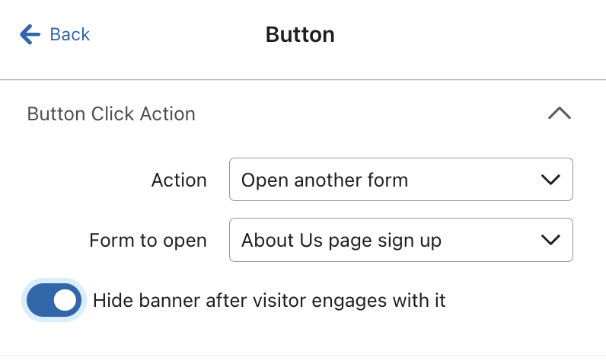Click the word Back next to the arrow
Screen dimensions: 606x364
coord(70,34)
